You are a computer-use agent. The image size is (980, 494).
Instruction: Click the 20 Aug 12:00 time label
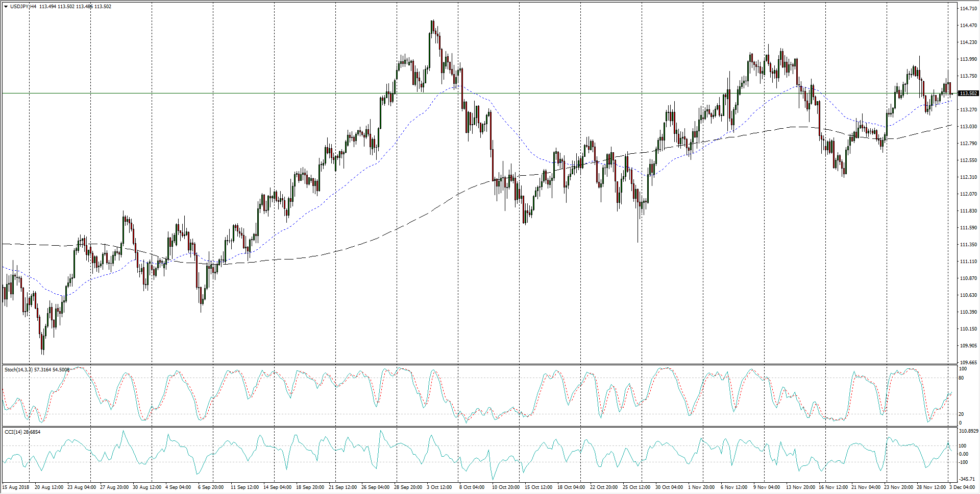pos(49,487)
